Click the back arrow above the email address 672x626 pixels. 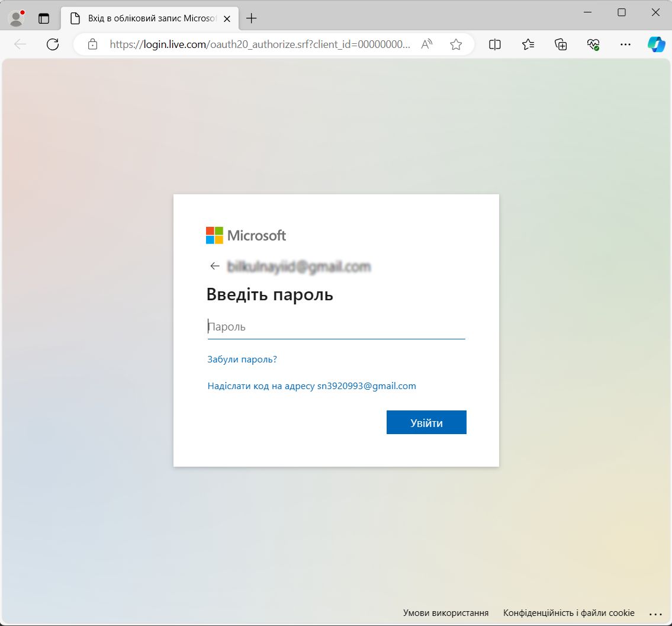coord(214,265)
